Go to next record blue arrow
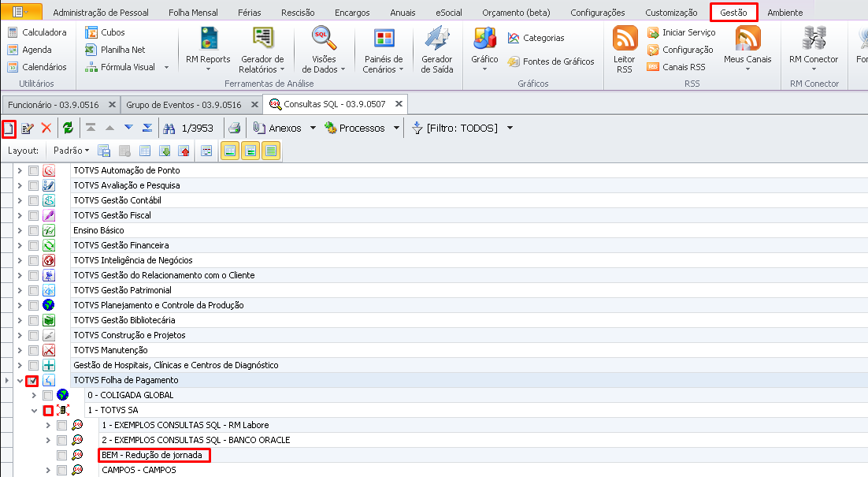Viewport: 868px width, 477px height. pos(128,128)
